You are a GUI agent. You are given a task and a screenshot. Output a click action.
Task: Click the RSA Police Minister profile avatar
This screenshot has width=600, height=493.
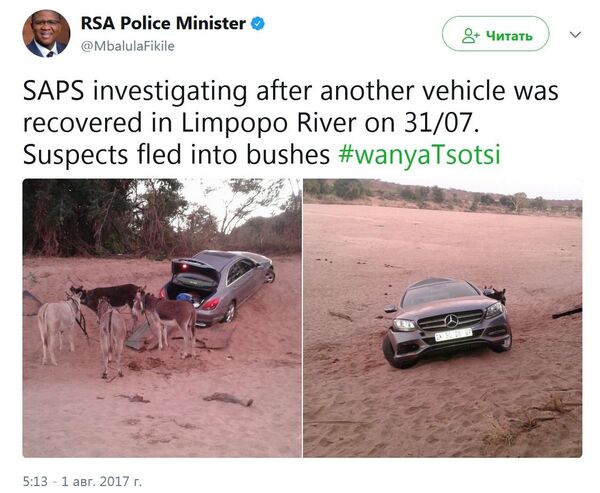pyautogui.click(x=46, y=34)
